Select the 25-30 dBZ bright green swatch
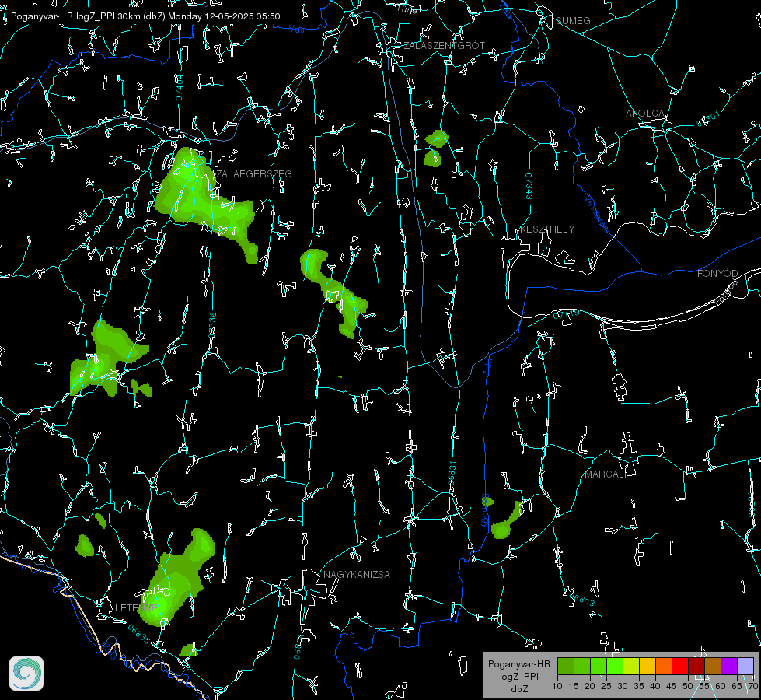Screen dimensions: 761x700 (615, 666)
